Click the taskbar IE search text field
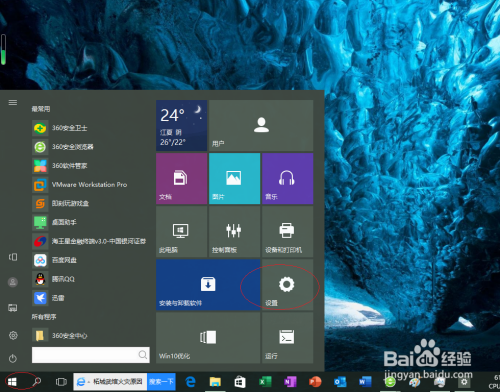This screenshot has width=500, height=392. [x=110, y=382]
